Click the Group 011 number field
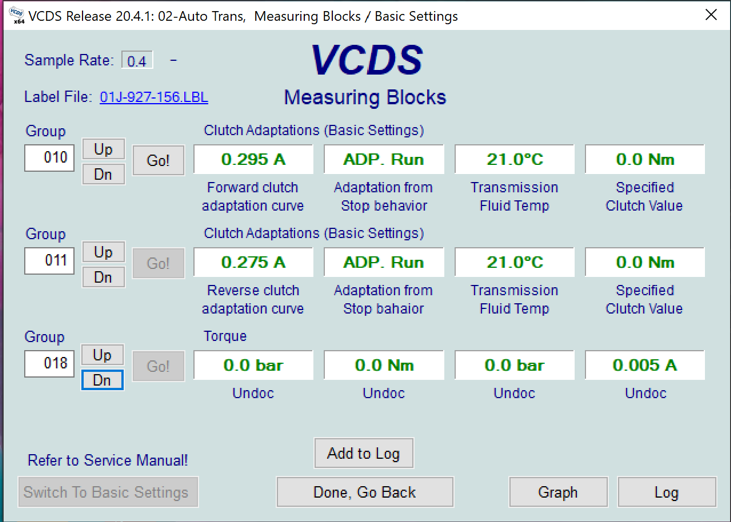 click(49, 261)
